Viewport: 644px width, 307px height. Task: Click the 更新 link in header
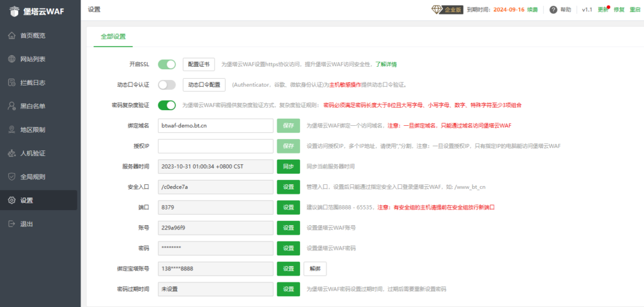(603, 10)
